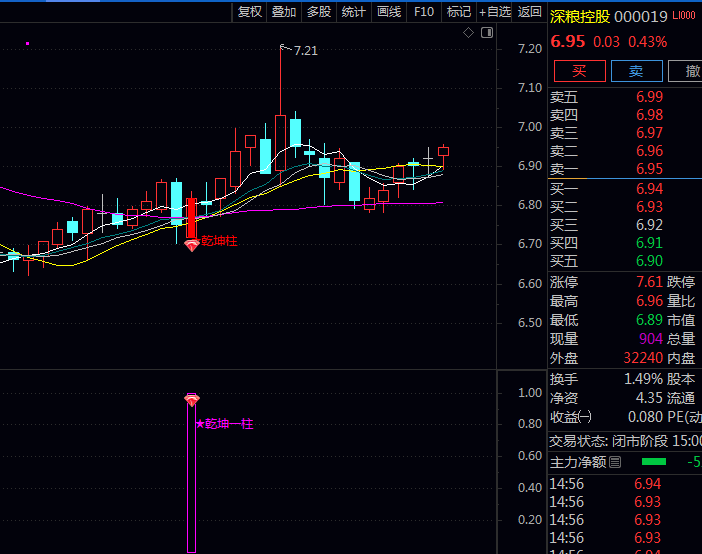
Task: Toggle the side panel layout icon
Action: 487,33
